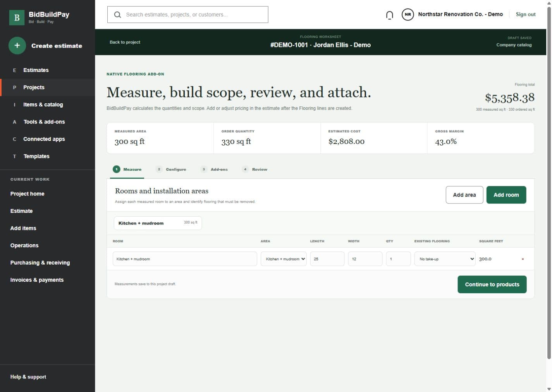Open Connected apps in the sidebar
The height and width of the screenshot is (392, 552).
tap(47, 139)
